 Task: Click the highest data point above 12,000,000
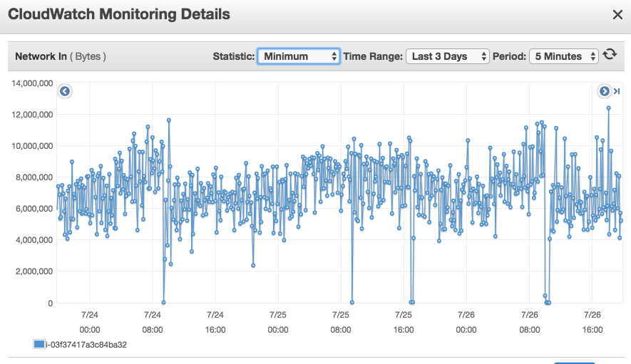[608, 108]
